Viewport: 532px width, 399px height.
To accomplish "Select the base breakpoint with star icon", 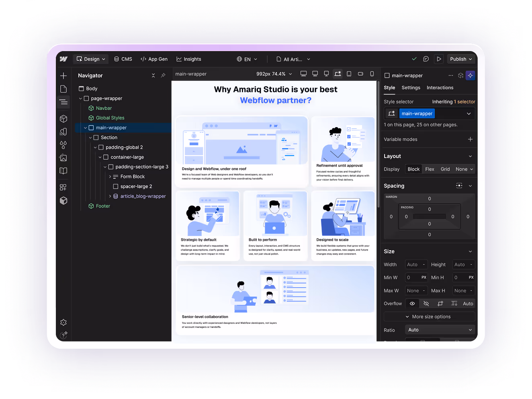I will [338, 74].
